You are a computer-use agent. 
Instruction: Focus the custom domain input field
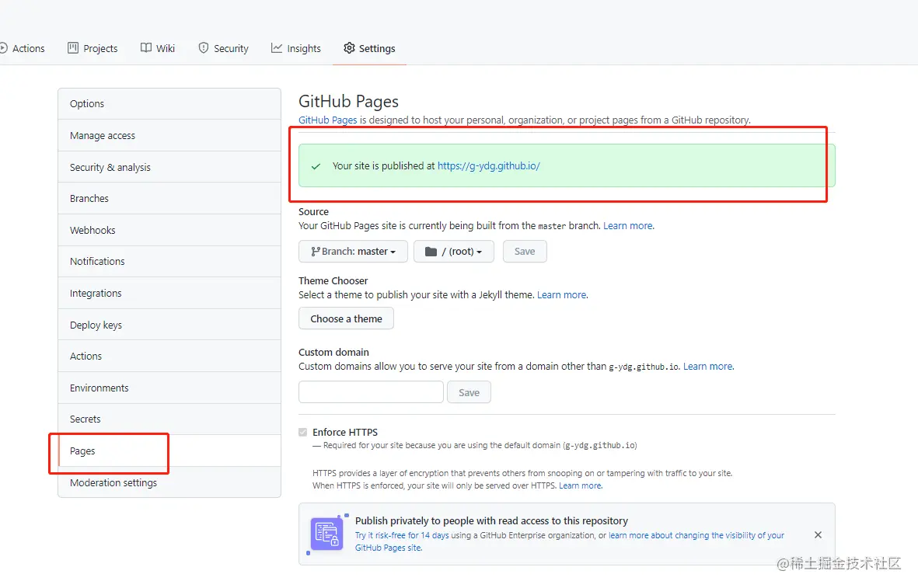click(372, 392)
